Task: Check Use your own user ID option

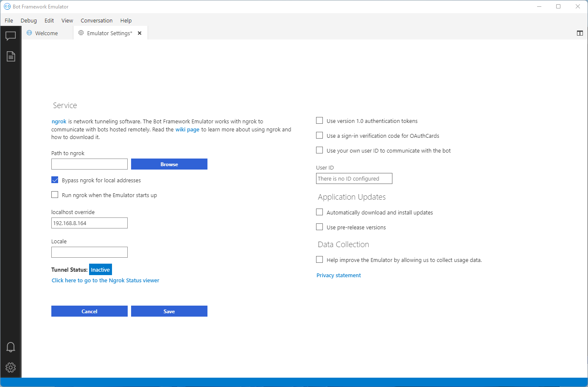Action: 319,150
